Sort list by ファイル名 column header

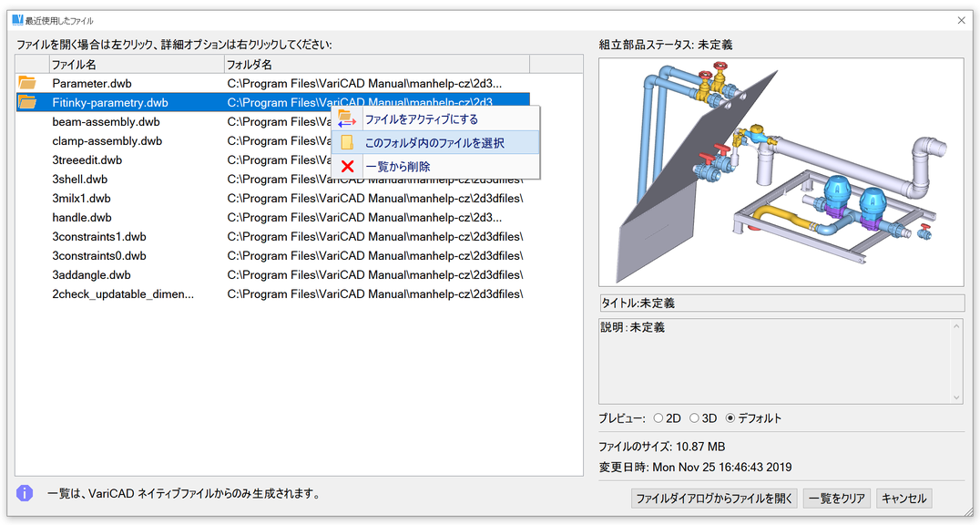(137, 65)
